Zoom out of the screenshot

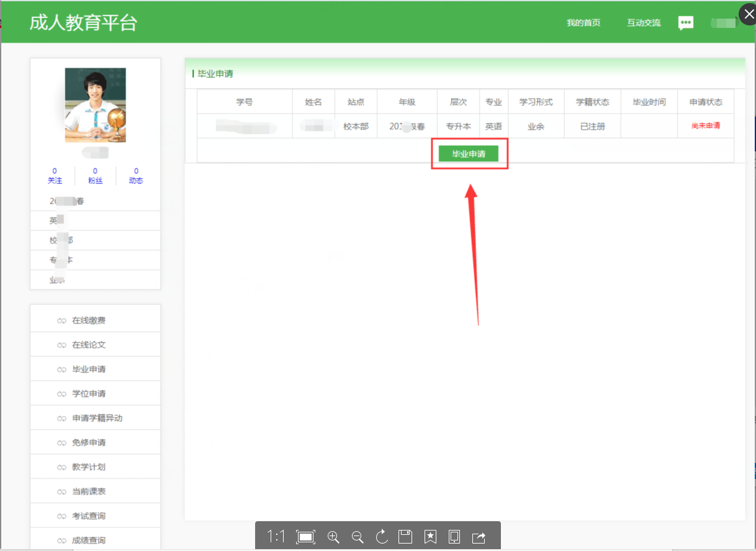tap(358, 537)
